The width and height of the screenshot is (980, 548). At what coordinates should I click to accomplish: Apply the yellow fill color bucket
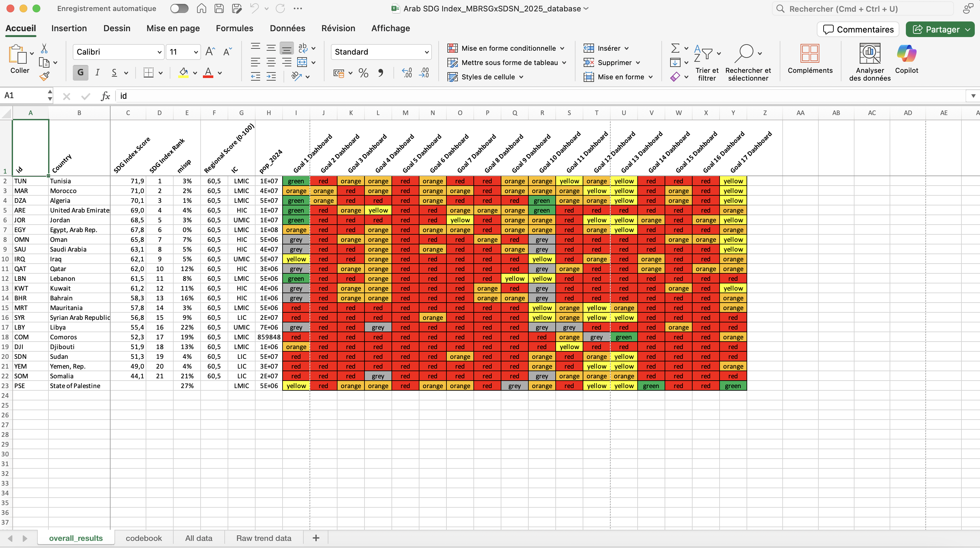(x=183, y=72)
